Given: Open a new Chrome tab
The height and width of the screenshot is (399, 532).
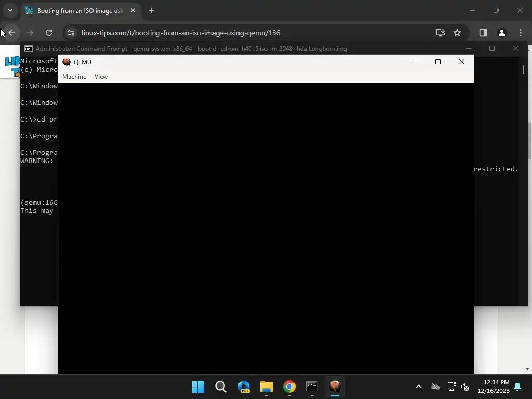Looking at the screenshot, I should click(152, 10).
